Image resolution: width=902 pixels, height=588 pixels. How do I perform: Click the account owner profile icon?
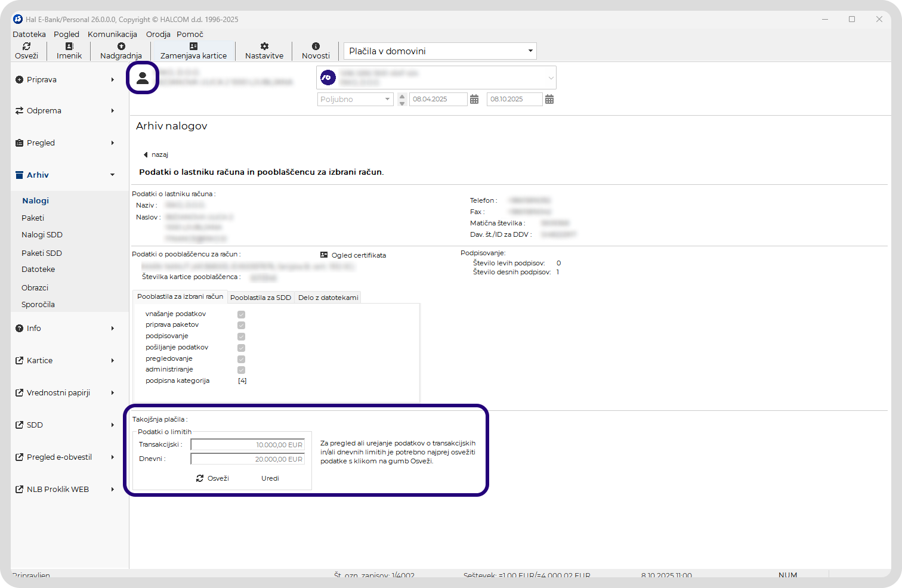pyautogui.click(x=143, y=78)
